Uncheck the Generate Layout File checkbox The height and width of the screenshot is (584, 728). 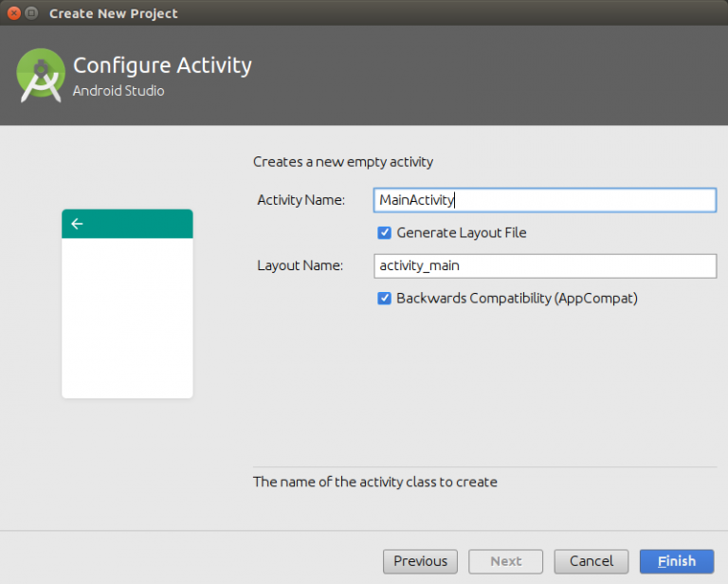pyautogui.click(x=385, y=233)
